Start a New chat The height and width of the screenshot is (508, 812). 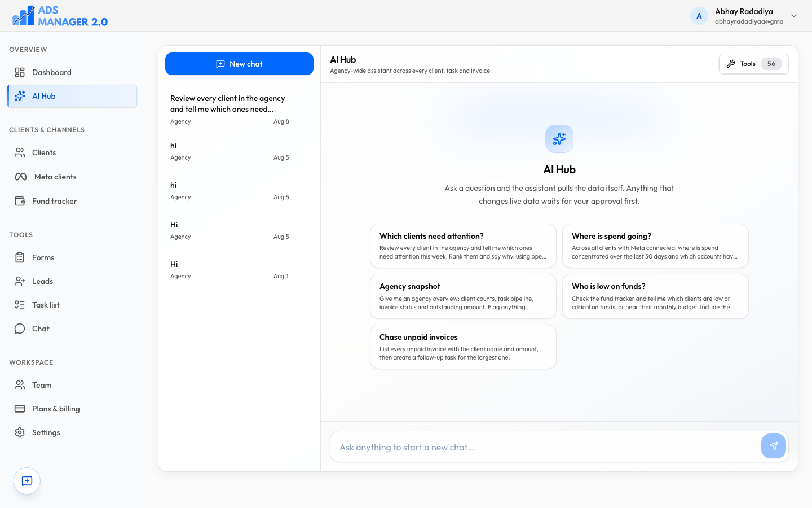(x=239, y=64)
